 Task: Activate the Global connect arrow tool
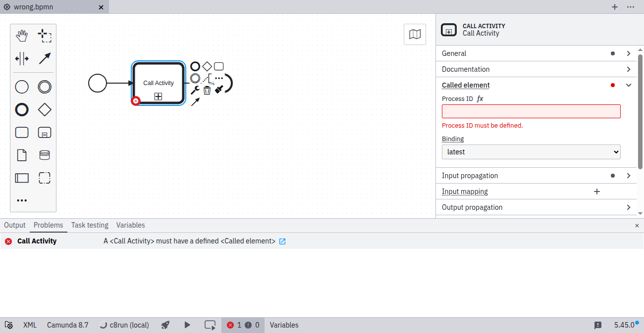[x=45, y=58]
